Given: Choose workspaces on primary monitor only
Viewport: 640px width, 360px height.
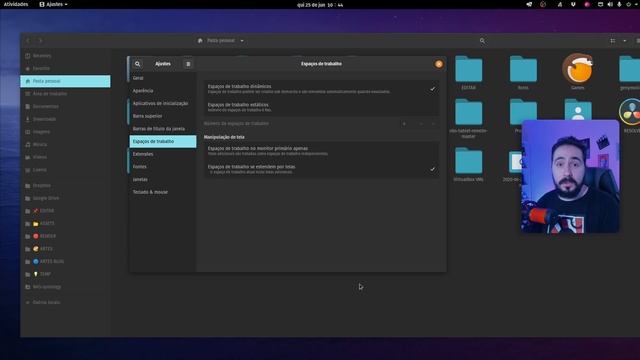Looking at the screenshot, I should coord(322,151).
